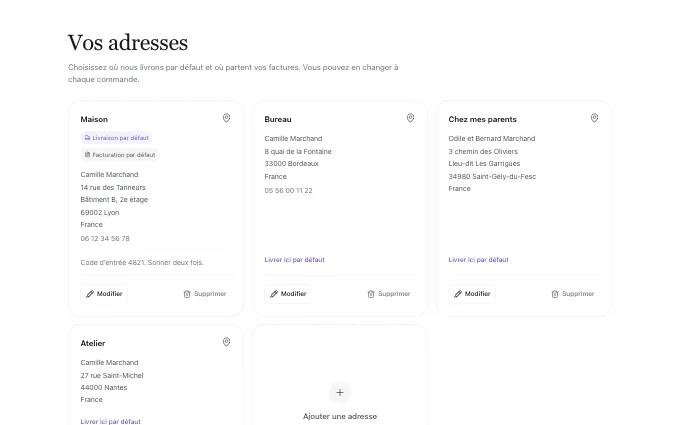Click the map pin icon on Bureau card
The height and width of the screenshot is (425, 680).
pos(410,118)
